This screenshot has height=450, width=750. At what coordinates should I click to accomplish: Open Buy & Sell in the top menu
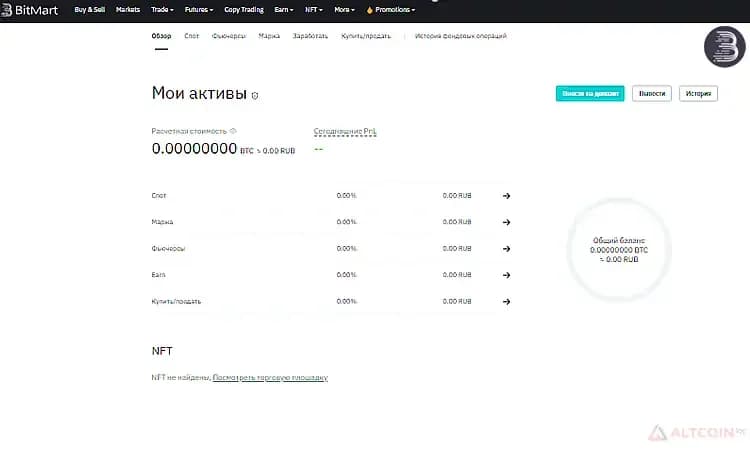89,10
